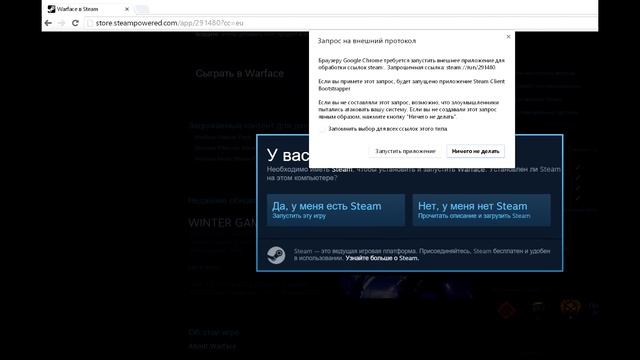Open Узнайте больше о Steam link
Viewport: 640px width, 360px height.
click(x=382, y=258)
